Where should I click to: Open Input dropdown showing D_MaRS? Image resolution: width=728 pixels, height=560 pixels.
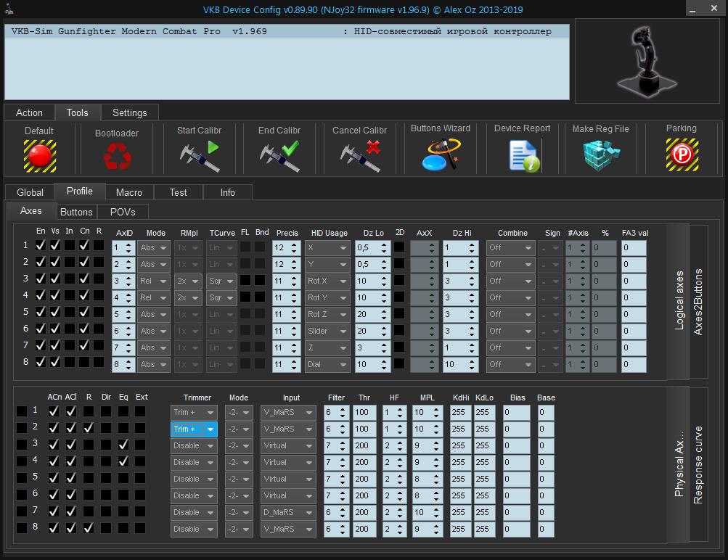[x=288, y=513]
